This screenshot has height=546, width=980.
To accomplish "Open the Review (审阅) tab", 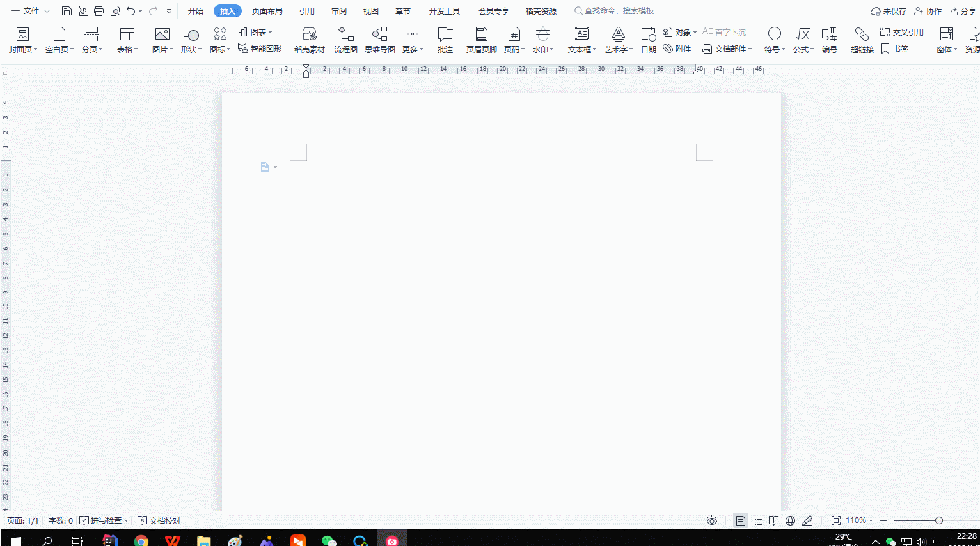I will tap(339, 11).
